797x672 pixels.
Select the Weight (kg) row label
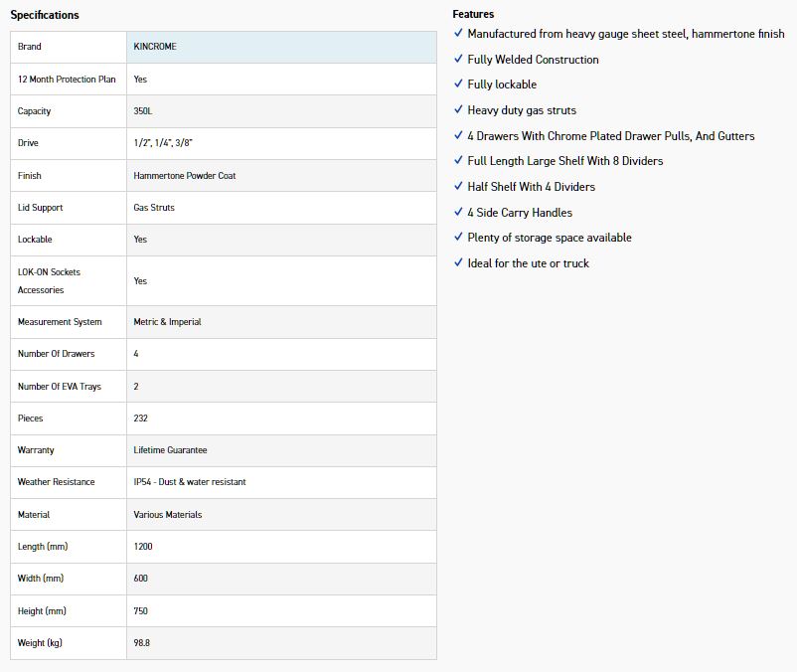(x=40, y=643)
